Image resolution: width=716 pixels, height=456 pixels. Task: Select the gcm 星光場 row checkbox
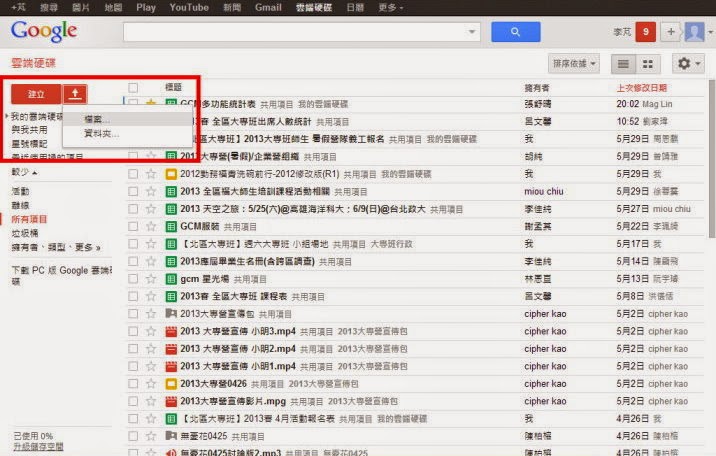point(133,279)
